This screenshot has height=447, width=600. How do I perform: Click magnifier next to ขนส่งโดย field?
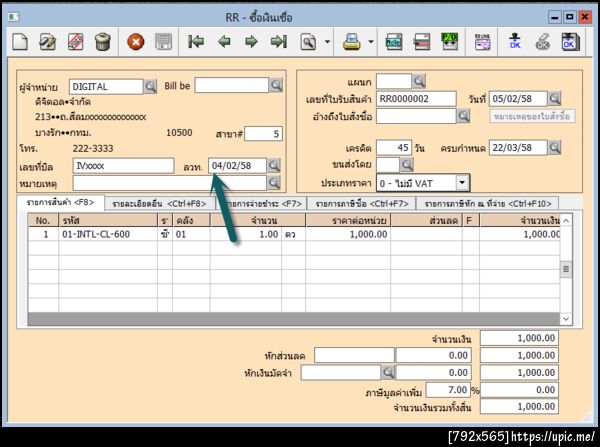point(407,165)
